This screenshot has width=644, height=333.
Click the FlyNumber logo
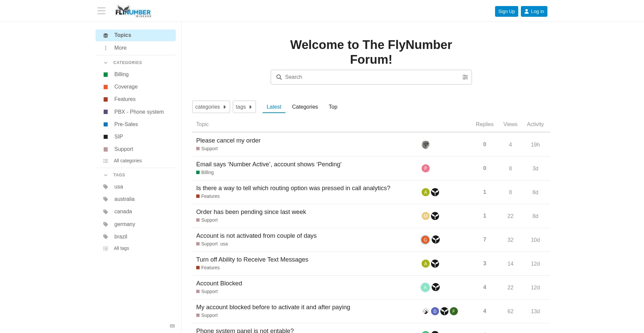[x=133, y=11]
